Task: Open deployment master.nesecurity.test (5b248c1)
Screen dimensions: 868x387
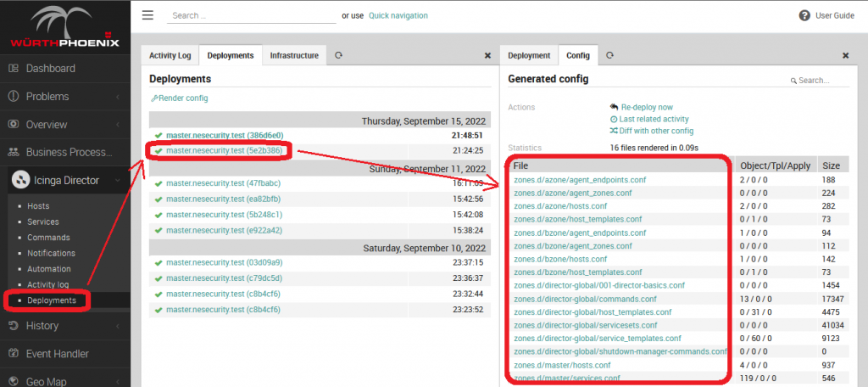Action: (x=224, y=215)
